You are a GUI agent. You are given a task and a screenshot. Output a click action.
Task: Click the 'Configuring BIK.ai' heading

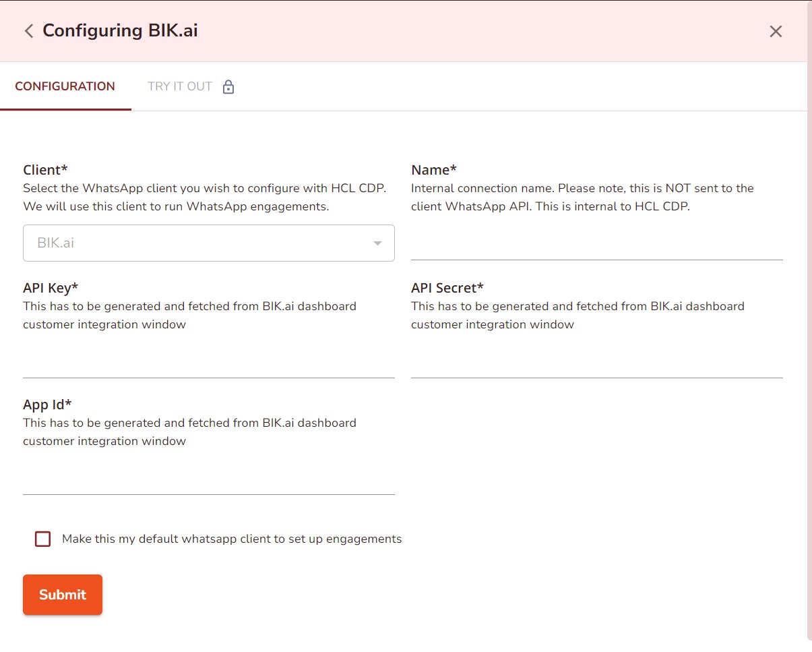tap(120, 31)
